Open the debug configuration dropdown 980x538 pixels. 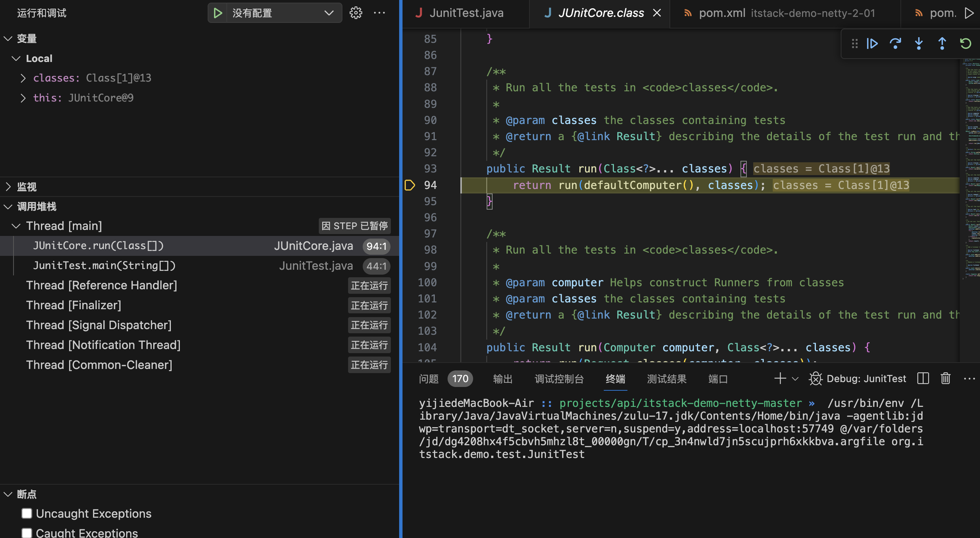[x=329, y=13]
